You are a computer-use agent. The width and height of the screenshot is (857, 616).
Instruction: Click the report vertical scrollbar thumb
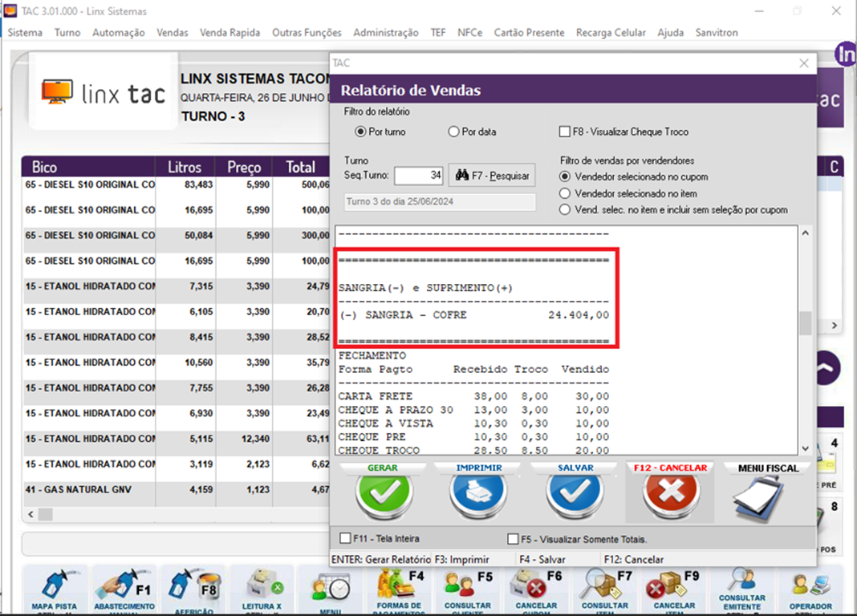pyautogui.click(x=805, y=322)
